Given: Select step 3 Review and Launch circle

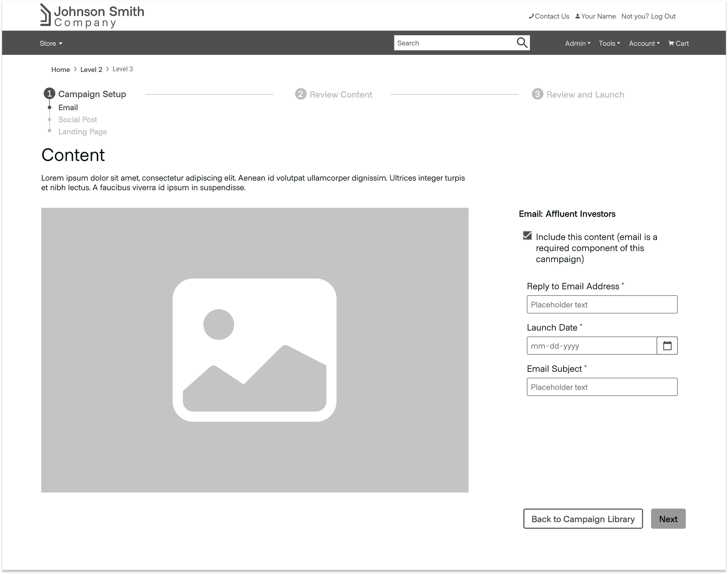Looking at the screenshot, I should (x=537, y=94).
